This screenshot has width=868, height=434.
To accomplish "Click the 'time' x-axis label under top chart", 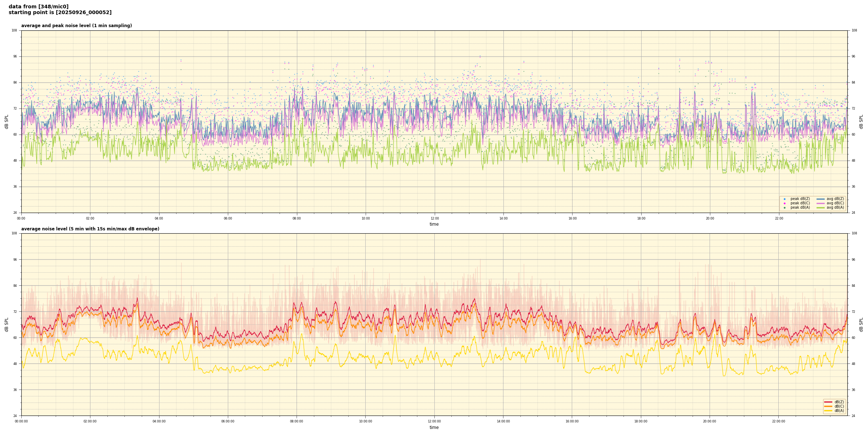I will click(x=434, y=224).
